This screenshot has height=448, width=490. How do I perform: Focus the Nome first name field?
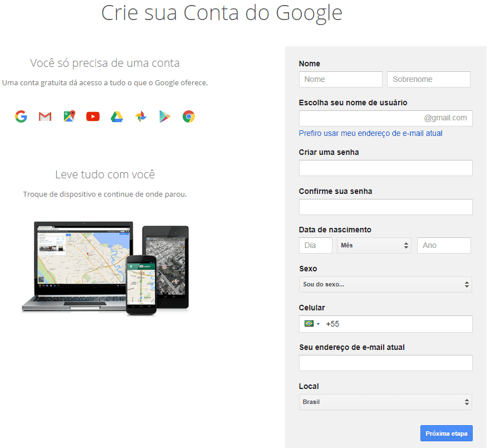point(341,80)
